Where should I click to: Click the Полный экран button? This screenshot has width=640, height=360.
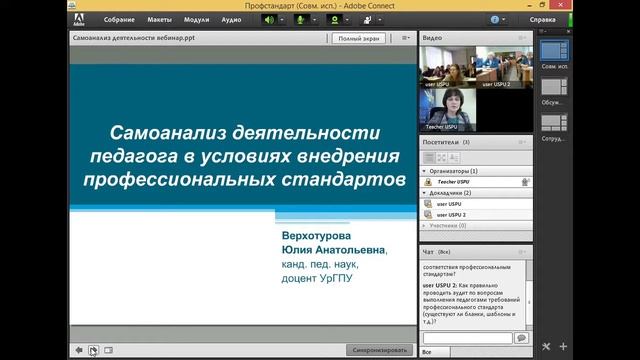359,38
